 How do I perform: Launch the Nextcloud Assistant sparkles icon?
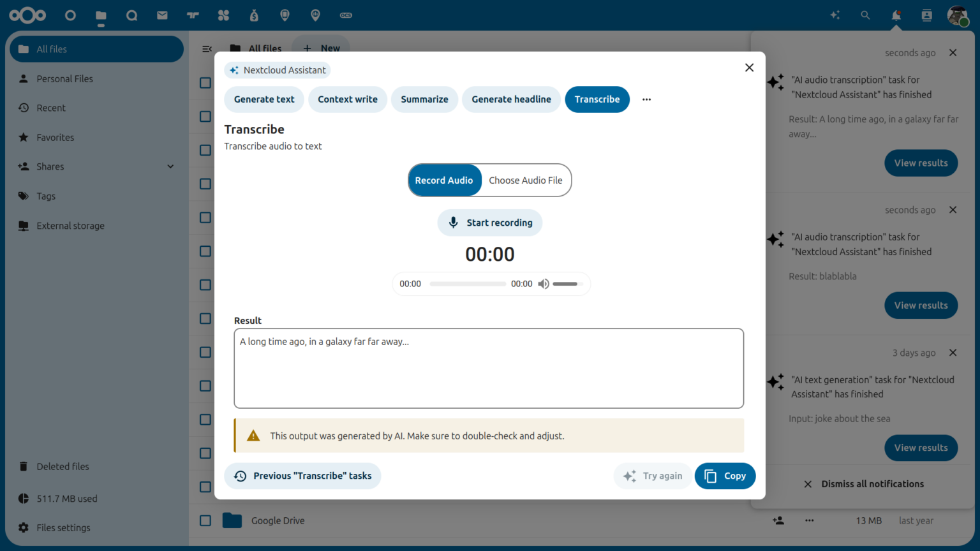[835, 15]
